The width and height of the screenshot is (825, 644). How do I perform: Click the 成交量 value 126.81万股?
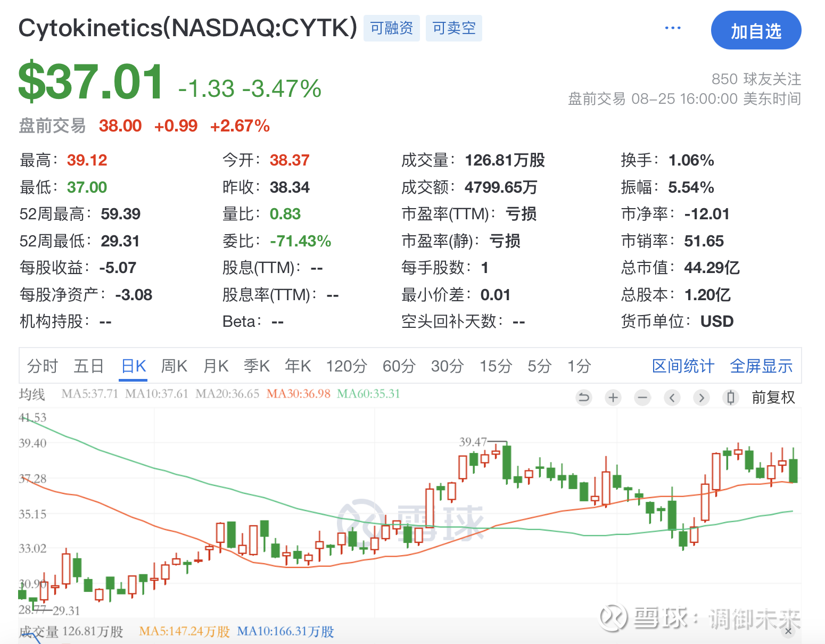505,160
